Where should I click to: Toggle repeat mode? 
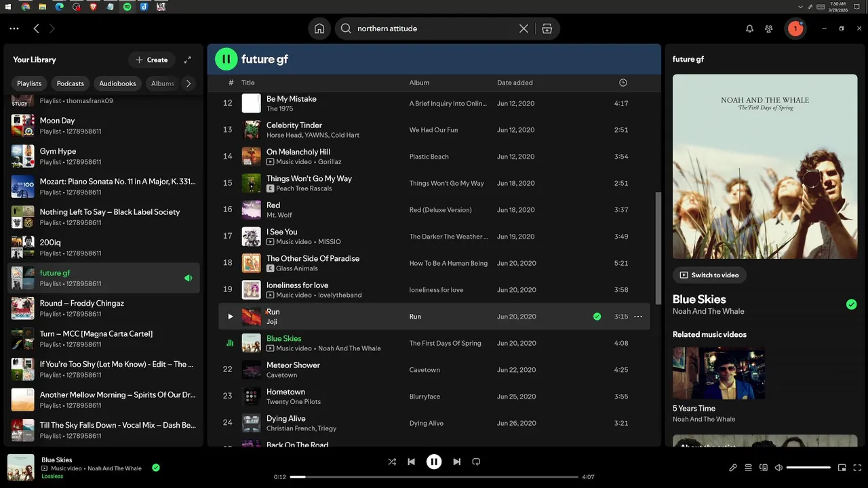pos(476,462)
